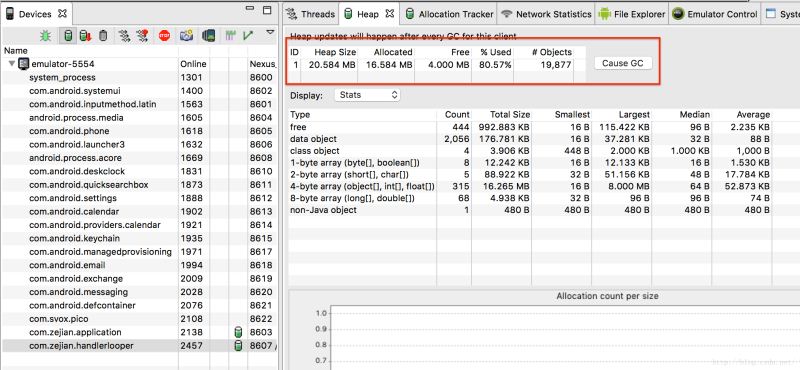This screenshot has height=370, width=800.
Task: Open the Allocation Tracker tab
Action: click(x=449, y=14)
